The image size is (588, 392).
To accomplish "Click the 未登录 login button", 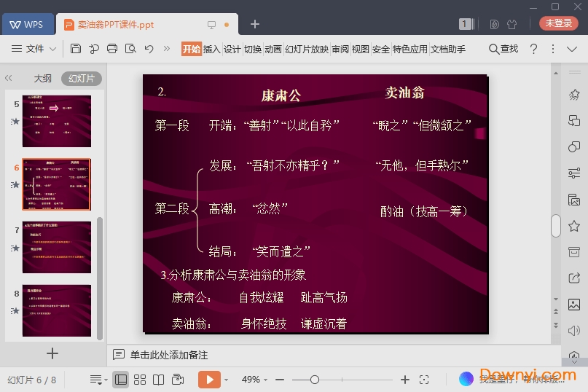I will 558,23.
